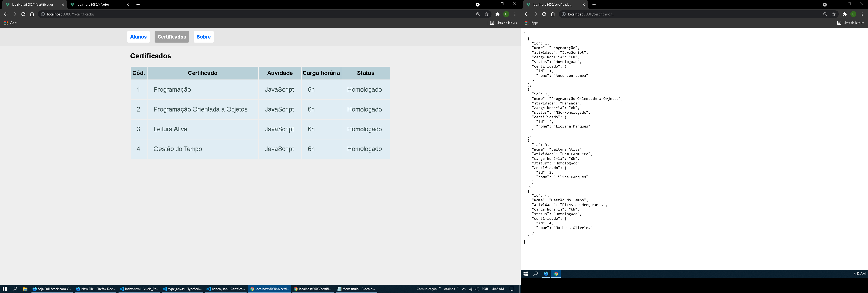Bookmark the page using the star icon
The image size is (868, 293).
pos(487,14)
